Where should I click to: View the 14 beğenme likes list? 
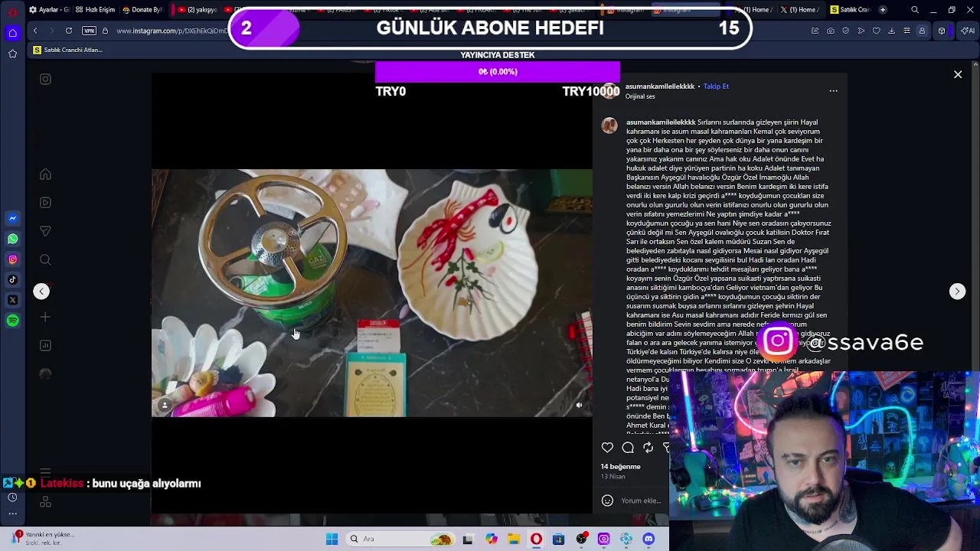620,467
